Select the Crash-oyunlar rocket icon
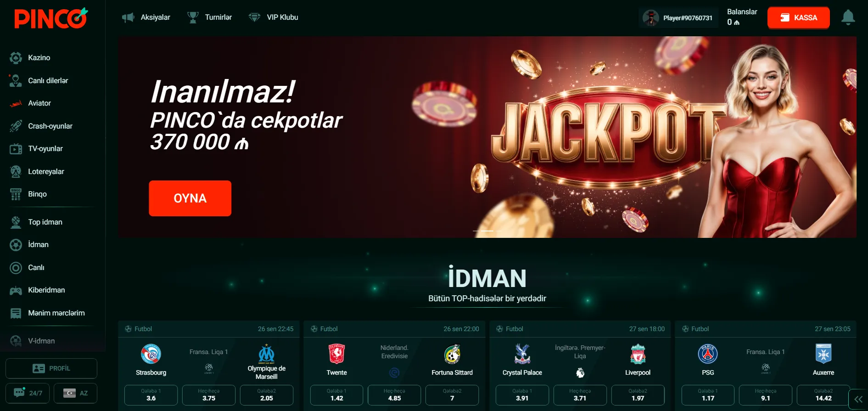The image size is (868, 411). click(16, 126)
